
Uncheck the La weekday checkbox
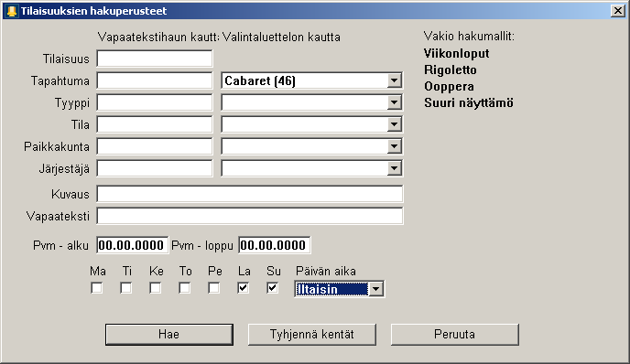[x=243, y=288]
